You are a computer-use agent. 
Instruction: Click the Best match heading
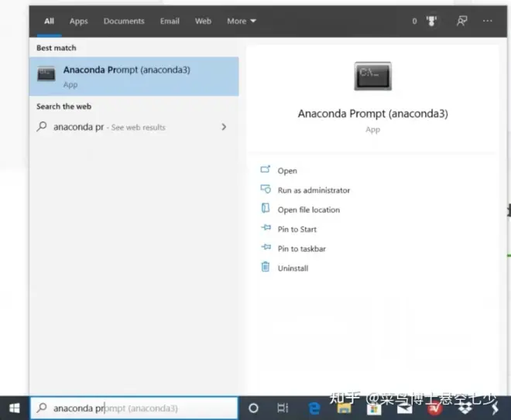tap(57, 48)
